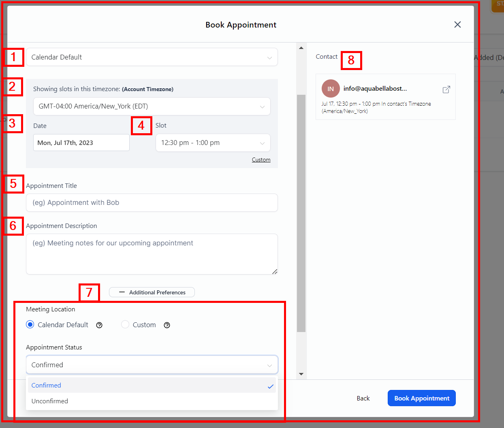Choose the Unconfirmed status option
This screenshot has height=428, width=504.
152,401
